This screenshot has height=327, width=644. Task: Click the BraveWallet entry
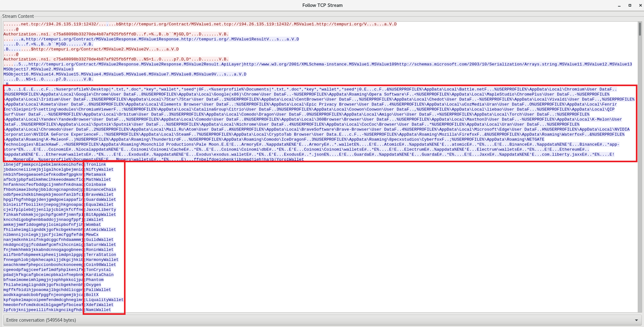pos(100,195)
